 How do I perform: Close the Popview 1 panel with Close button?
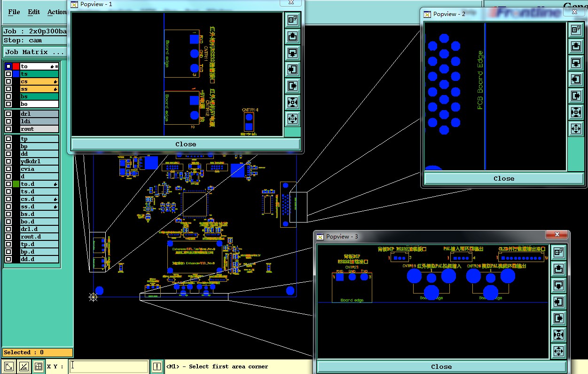(x=186, y=144)
